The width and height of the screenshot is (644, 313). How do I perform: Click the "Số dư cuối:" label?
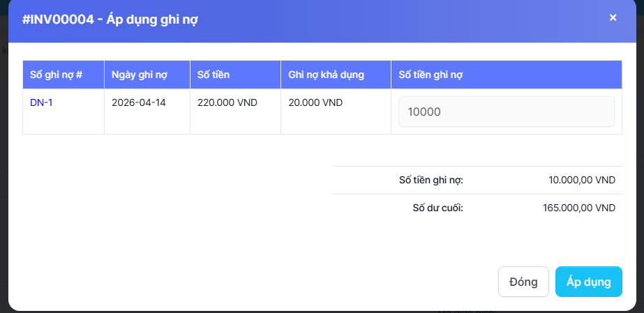coord(437,208)
